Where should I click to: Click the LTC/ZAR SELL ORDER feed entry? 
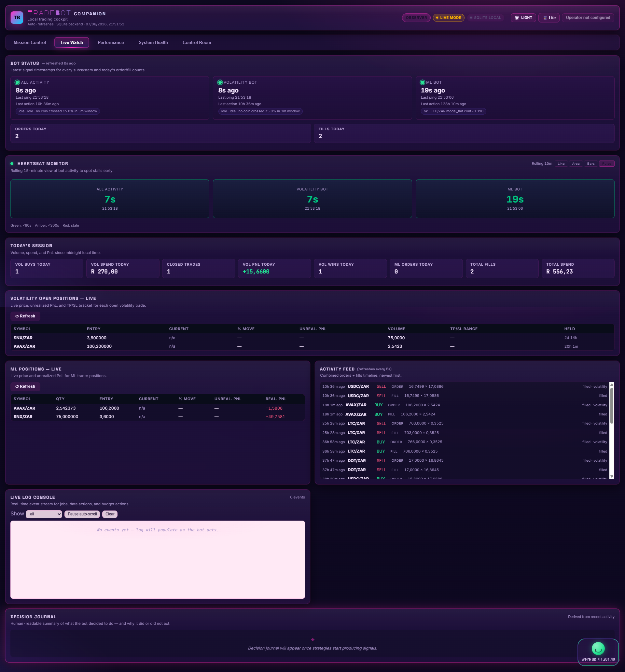click(x=465, y=423)
